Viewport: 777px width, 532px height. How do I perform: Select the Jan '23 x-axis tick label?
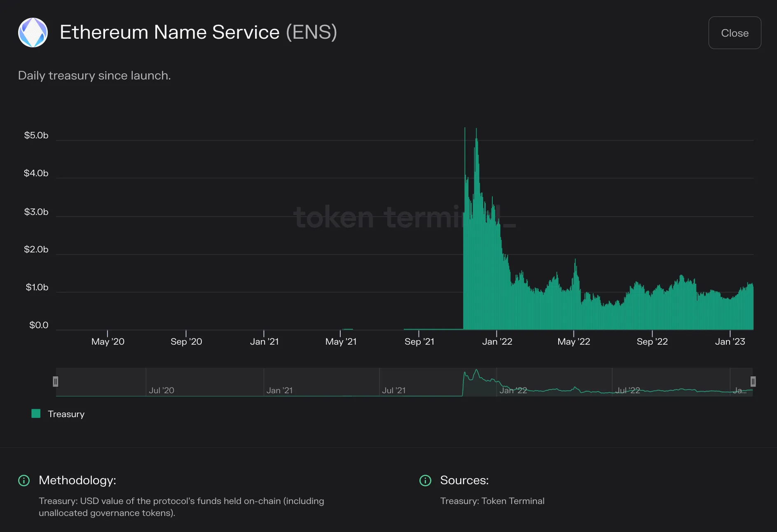coord(730,342)
